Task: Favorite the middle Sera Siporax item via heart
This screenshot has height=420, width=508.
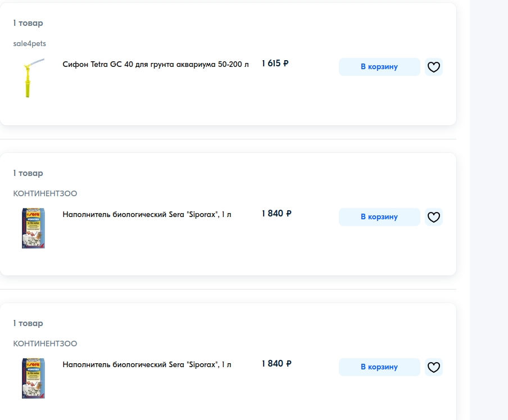Action: [x=433, y=217]
